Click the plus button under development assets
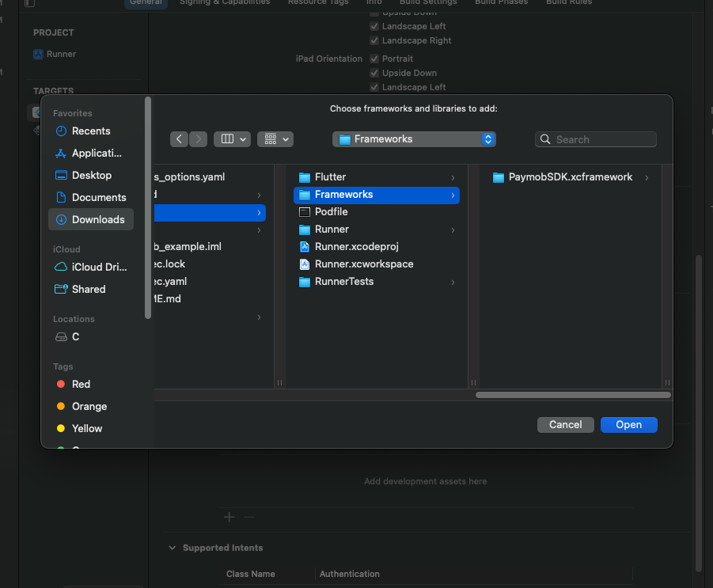This screenshot has height=588, width=713. pos(229,517)
